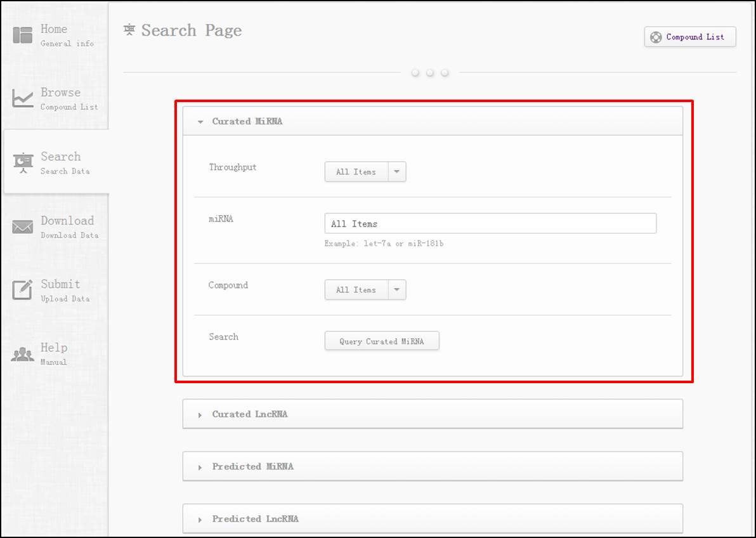Click the Submit pencil-edit icon
The height and width of the screenshot is (538, 756).
[x=23, y=289]
